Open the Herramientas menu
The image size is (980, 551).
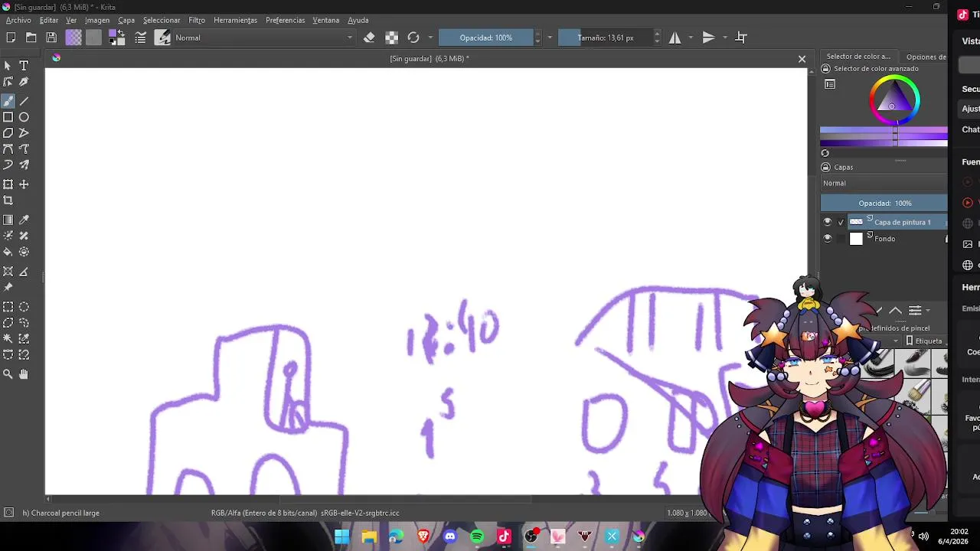point(235,20)
